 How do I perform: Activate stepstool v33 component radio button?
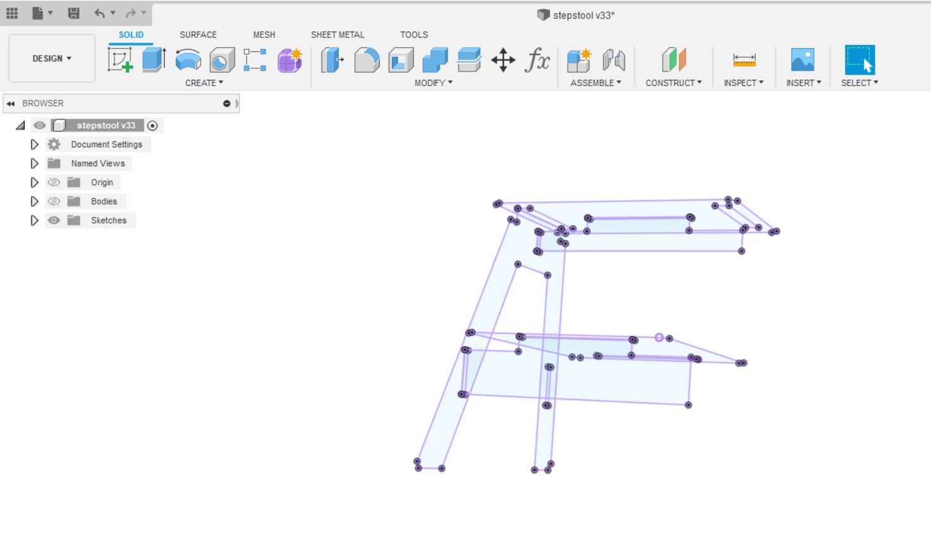[x=153, y=125]
